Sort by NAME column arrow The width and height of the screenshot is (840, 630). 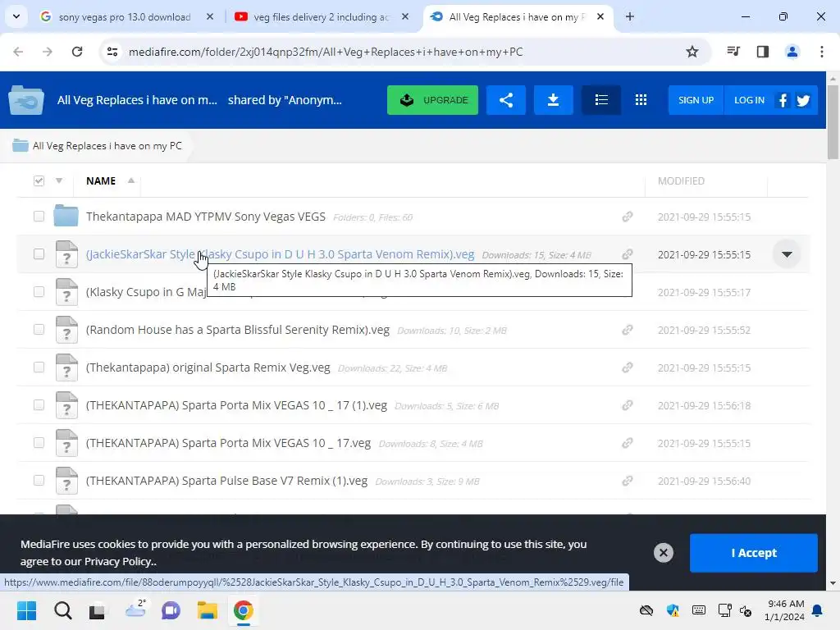coord(130,180)
